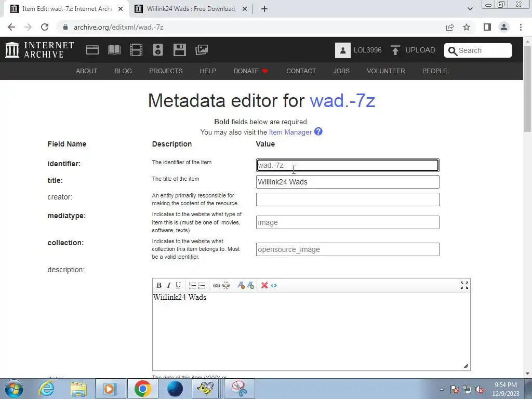Open the HELP menu item
Image resolution: width=532 pixels, height=399 pixels.
pos(208,71)
